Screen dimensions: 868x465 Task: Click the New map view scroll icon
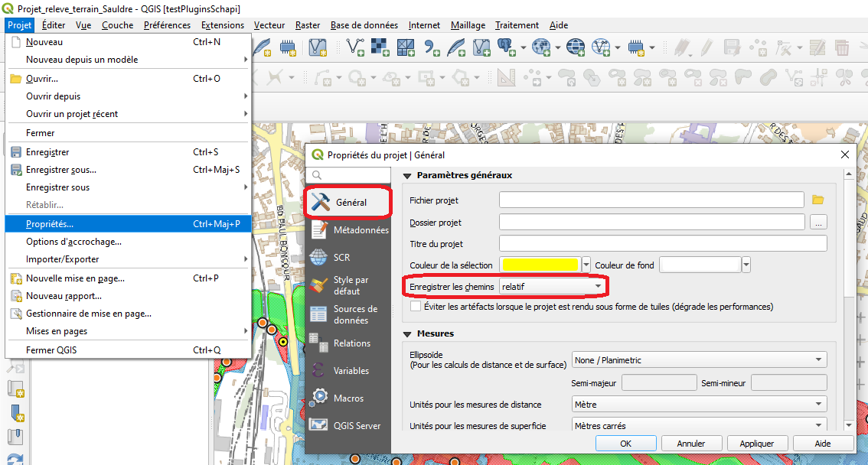[x=15, y=389]
